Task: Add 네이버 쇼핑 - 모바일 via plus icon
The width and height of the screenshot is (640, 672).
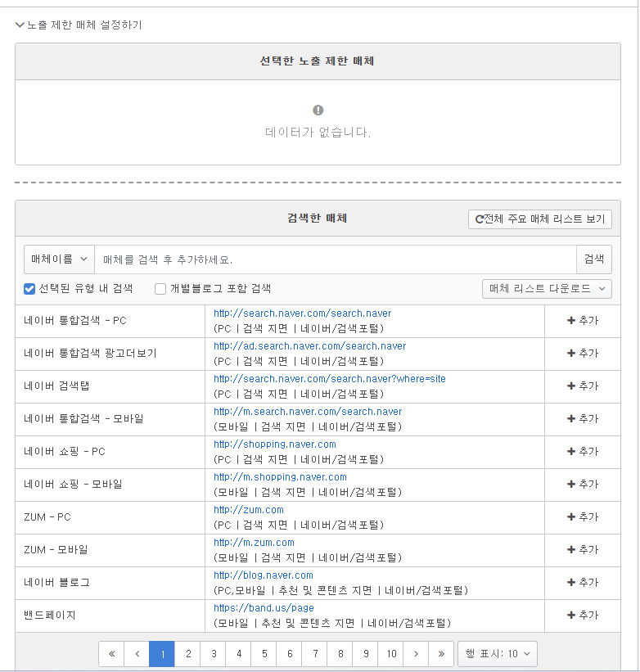Action: tap(582, 485)
